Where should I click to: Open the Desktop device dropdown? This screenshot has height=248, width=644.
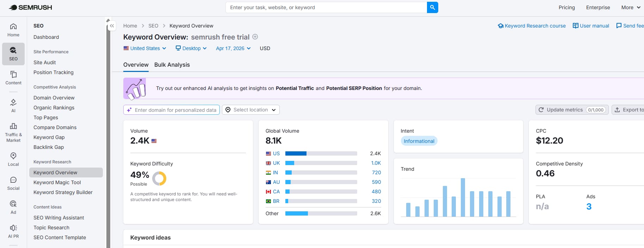point(191,48)
